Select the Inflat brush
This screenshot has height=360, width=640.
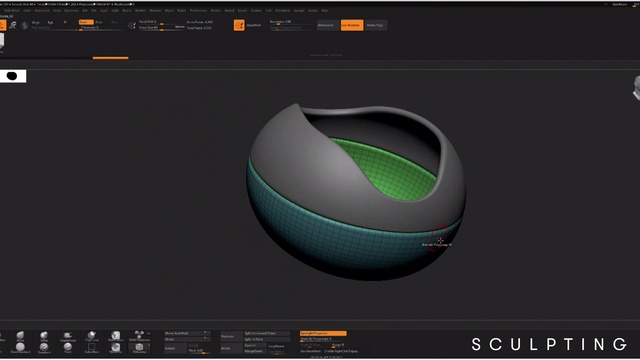pos(44,337)
